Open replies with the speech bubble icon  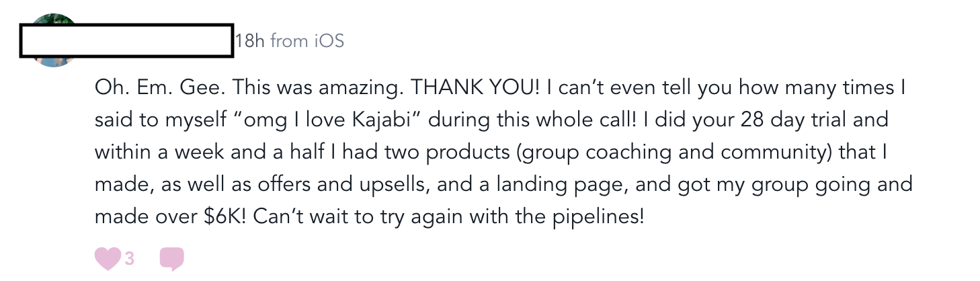coord(171,259)
